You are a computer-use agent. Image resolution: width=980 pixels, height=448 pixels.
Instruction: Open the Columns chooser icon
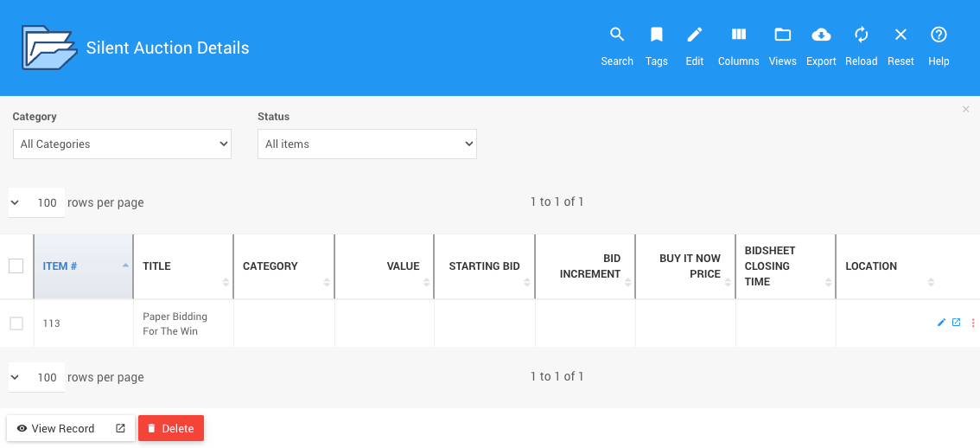[738, 35]
